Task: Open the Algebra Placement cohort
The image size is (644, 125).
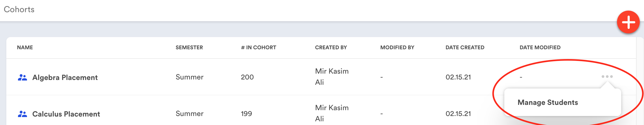Action: coord(65,77)
